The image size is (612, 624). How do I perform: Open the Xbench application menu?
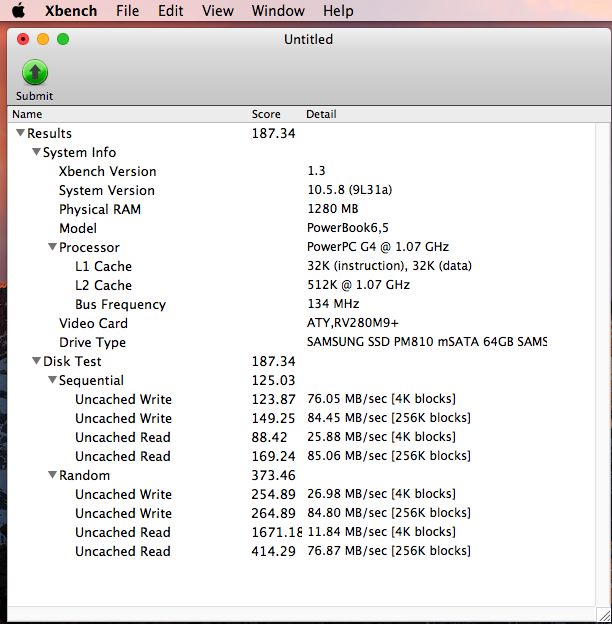point(71,11)
